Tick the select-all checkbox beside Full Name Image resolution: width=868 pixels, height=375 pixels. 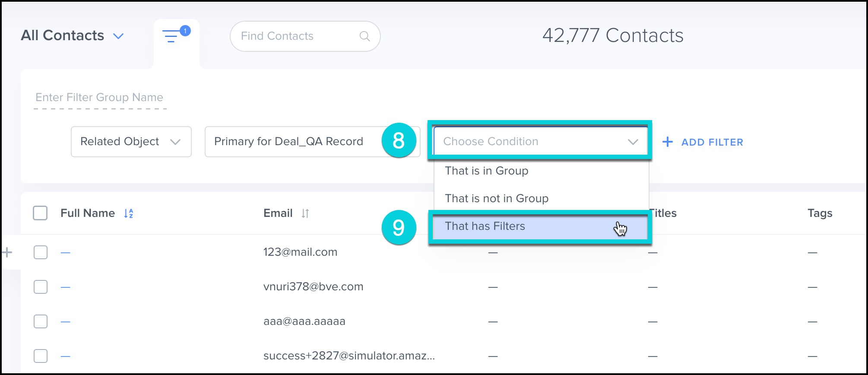point(40,213)
